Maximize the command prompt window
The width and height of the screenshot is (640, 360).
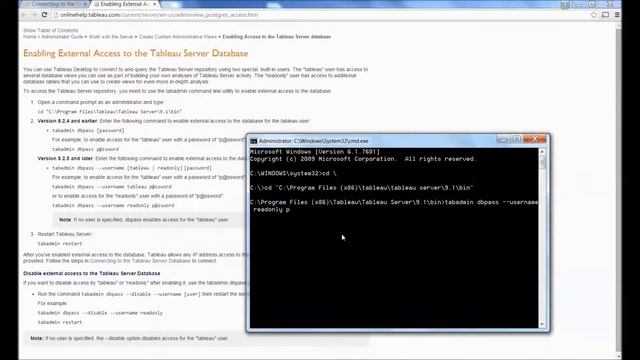click(x=516, y=140)
